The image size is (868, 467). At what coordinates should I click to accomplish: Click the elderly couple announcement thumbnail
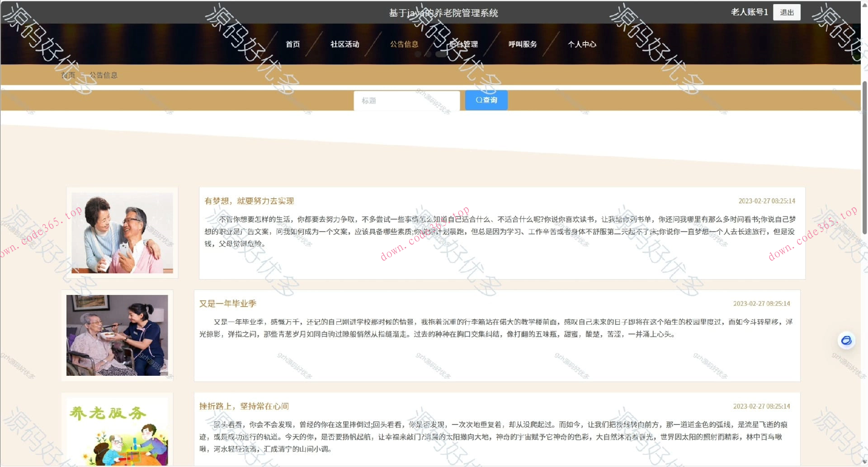pos(122,232)
